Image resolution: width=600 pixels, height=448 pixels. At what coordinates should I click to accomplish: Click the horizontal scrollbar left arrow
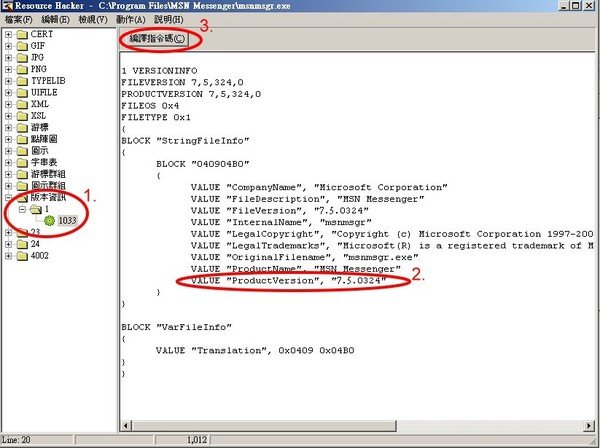(x=126, y=425)
